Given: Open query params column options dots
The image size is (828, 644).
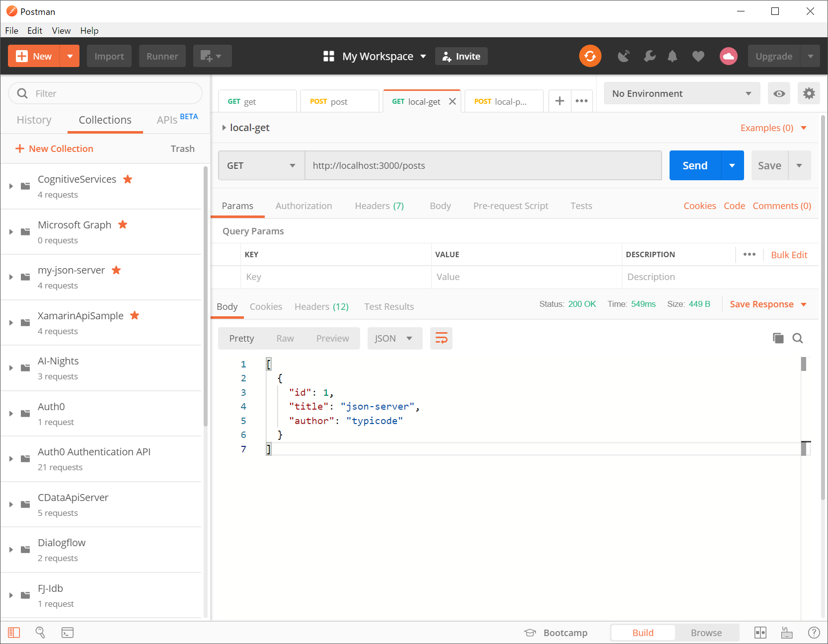Looking at the screenshot, I should pyautogui.click(x=749, y=254).
